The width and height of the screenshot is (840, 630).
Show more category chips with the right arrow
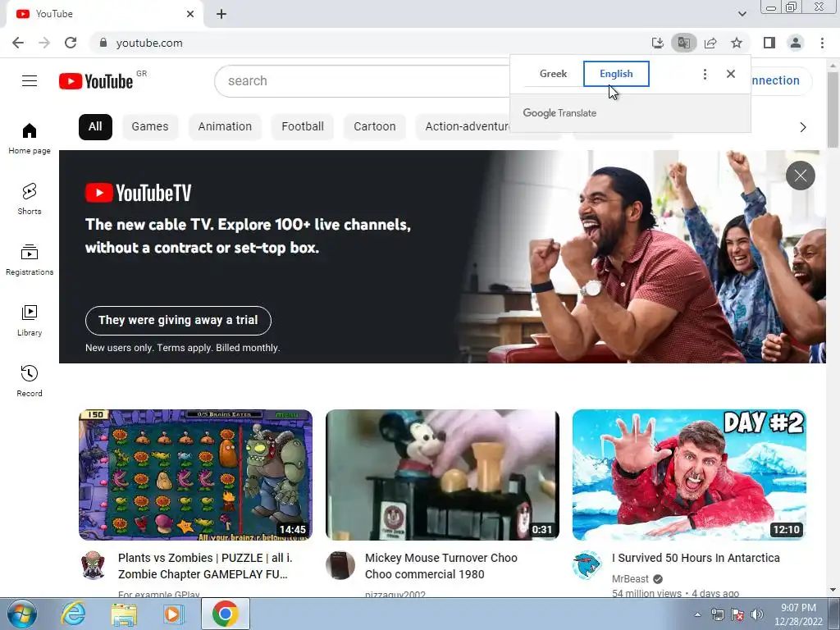point(802,127)
